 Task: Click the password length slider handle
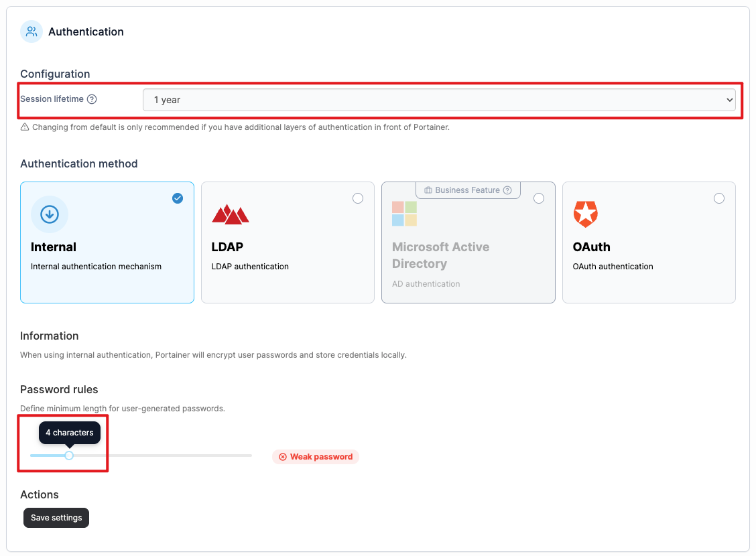[69, 456]
